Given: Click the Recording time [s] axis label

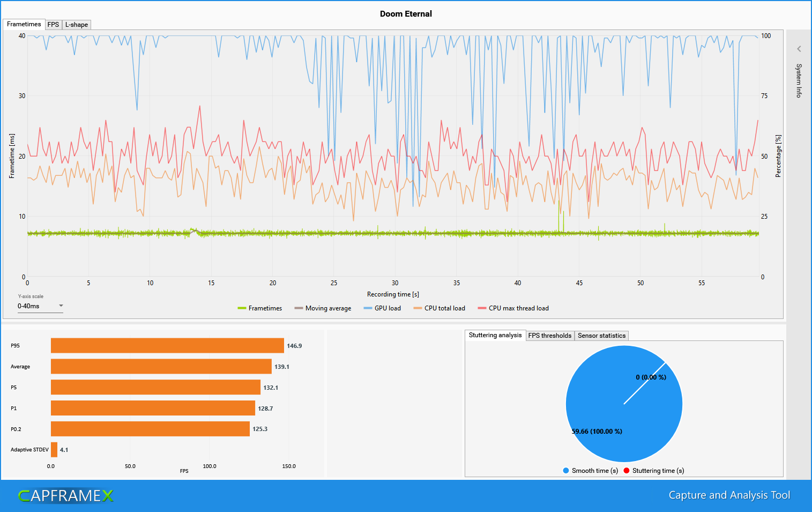Looking at the screenshot, I should click(393, 294).
